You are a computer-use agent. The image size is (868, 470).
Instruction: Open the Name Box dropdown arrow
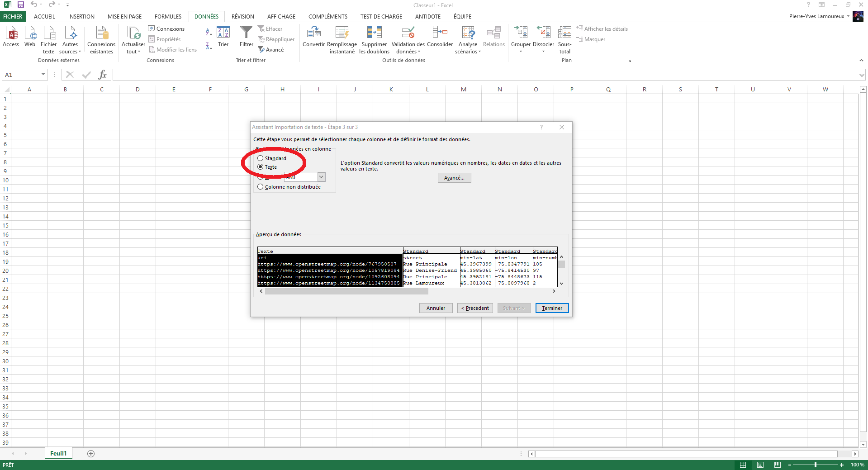(43, 75)
